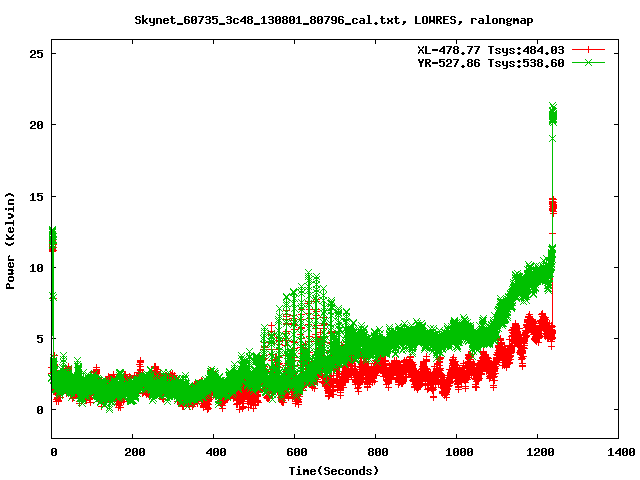Click the x-axis tick label 1400

(x=621, y=452)
